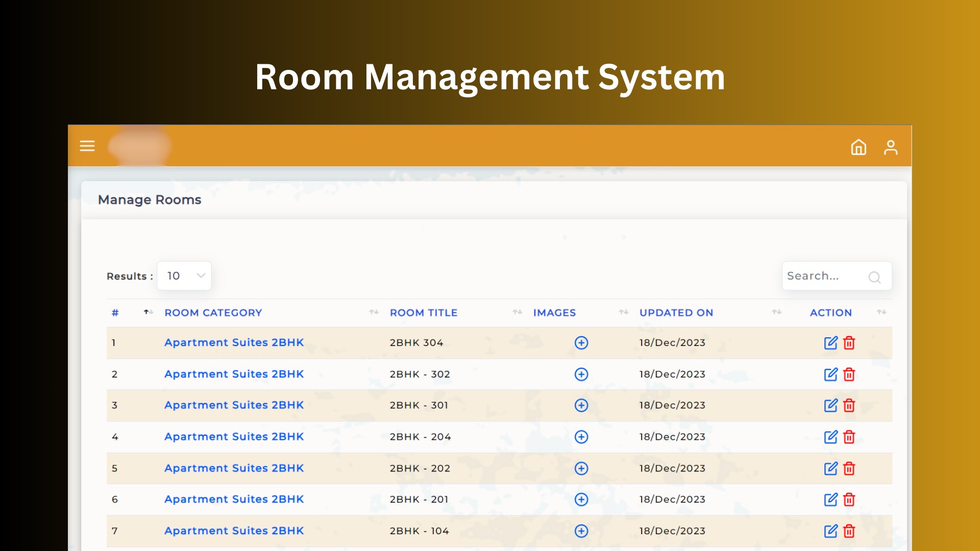The height and width of the screenshot is (551, 980).
Task: Open the hamburger menu
Action: point(87,146)
